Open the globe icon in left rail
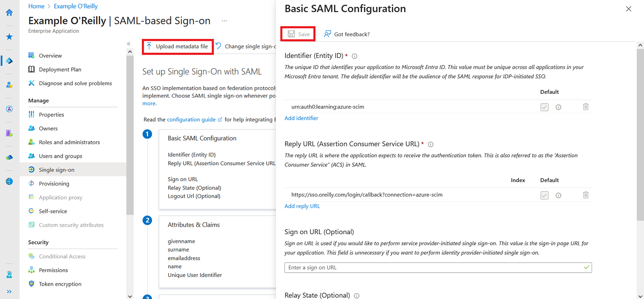This screenshot has width=644, height=299. click(x=9, y=181)
